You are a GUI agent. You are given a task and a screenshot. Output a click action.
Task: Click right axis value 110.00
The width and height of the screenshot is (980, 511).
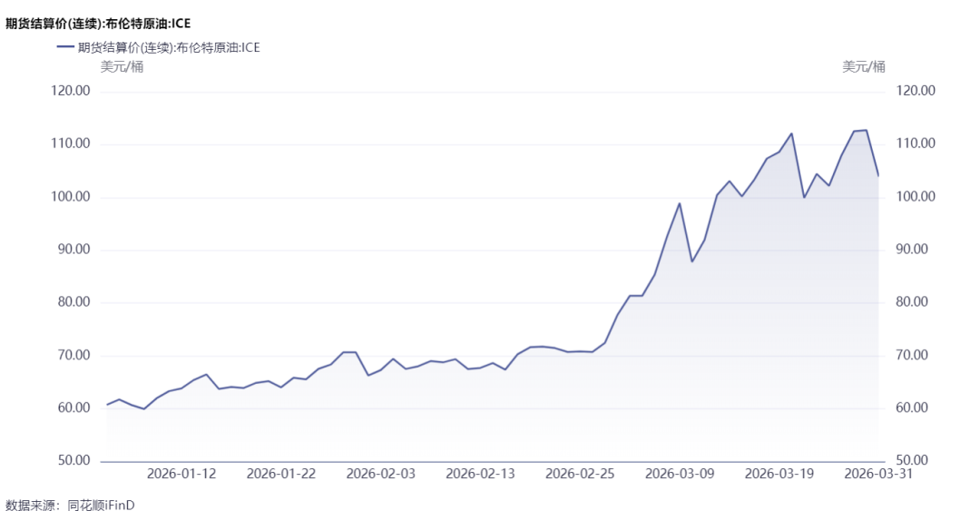click(x=916, y=143)
